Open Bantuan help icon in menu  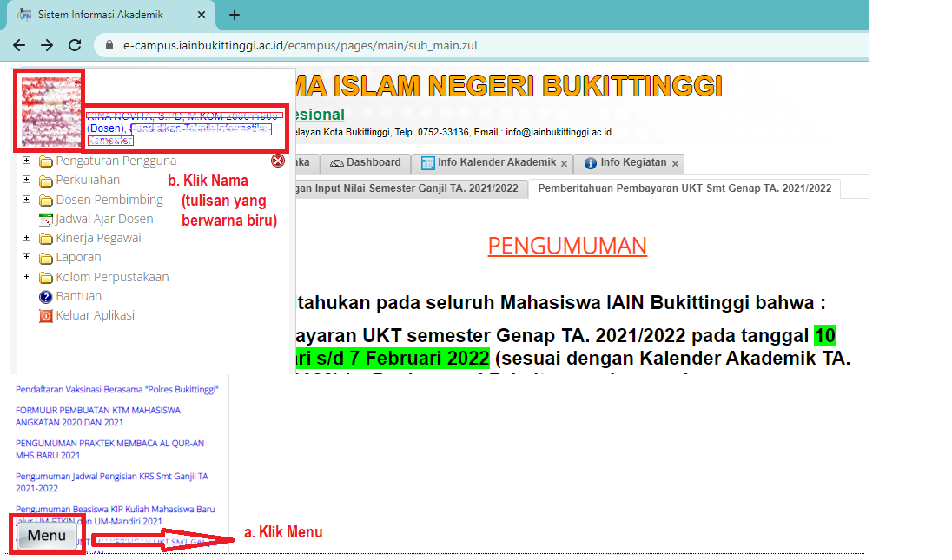46,297
